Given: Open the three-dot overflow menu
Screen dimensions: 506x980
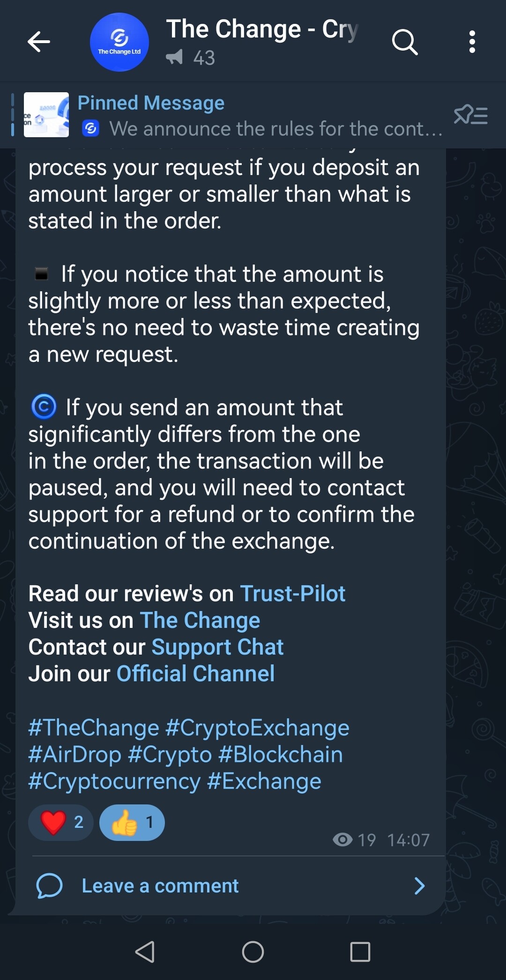Looking at the screenshot, I should (x=472, y=42).
